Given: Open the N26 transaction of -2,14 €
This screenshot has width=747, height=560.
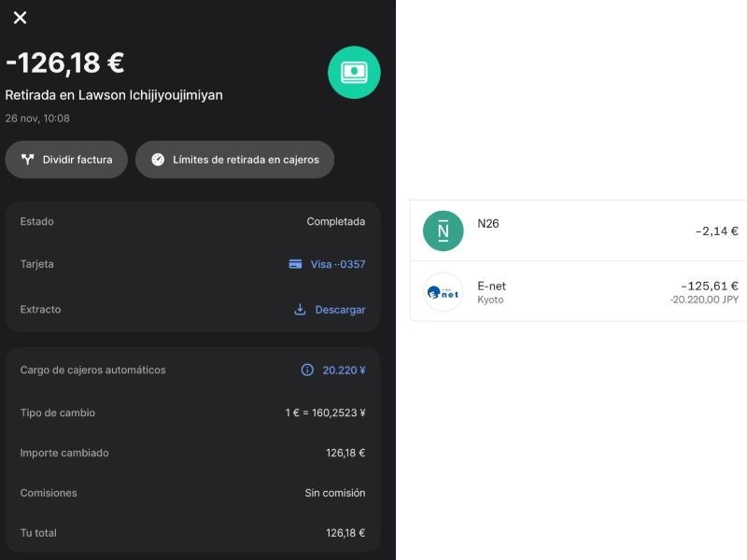Looking at the screenshot, I should 579,231.
